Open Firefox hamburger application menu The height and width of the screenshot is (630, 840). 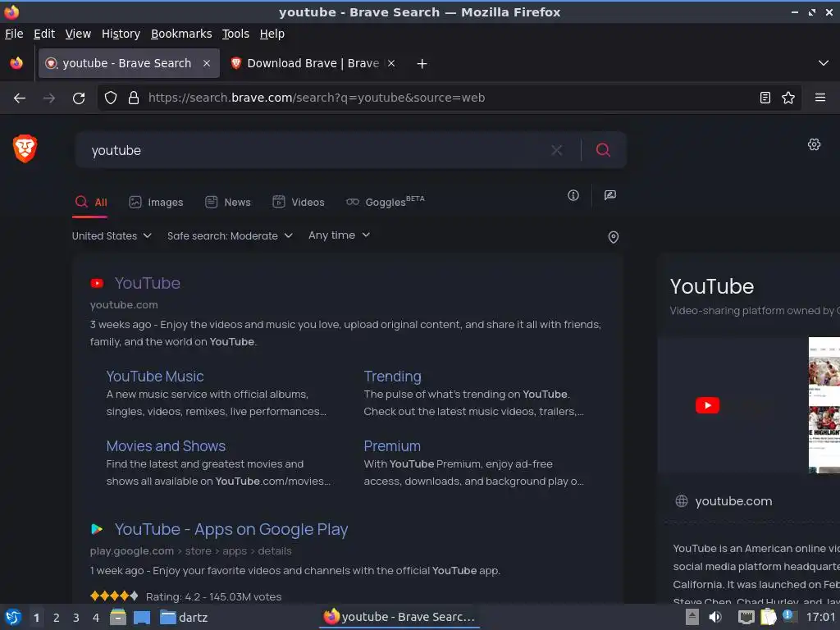pos(819,98)
